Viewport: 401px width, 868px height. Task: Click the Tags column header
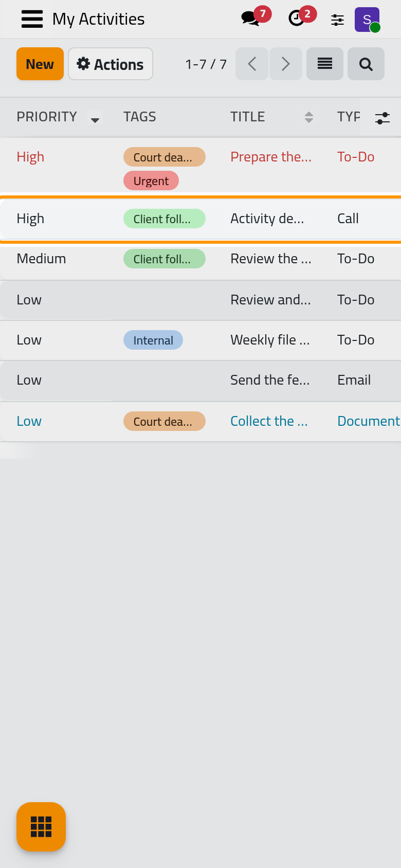tap(140, 117)
